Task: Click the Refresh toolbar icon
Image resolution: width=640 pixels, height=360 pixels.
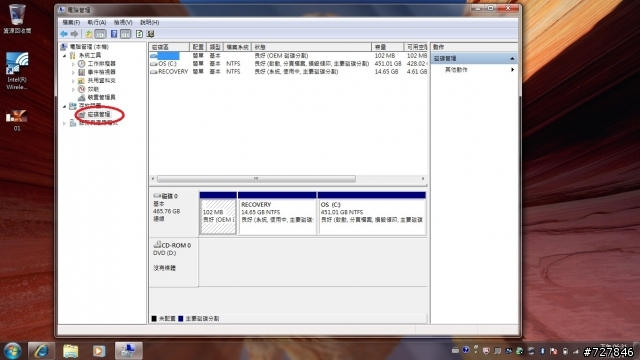Action: tap(139, 34)
